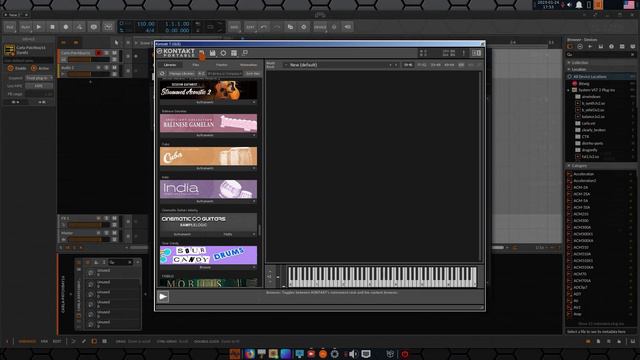Select Kontakt rack page 17-32
640x360 pixels.
(x=422, y=65)
